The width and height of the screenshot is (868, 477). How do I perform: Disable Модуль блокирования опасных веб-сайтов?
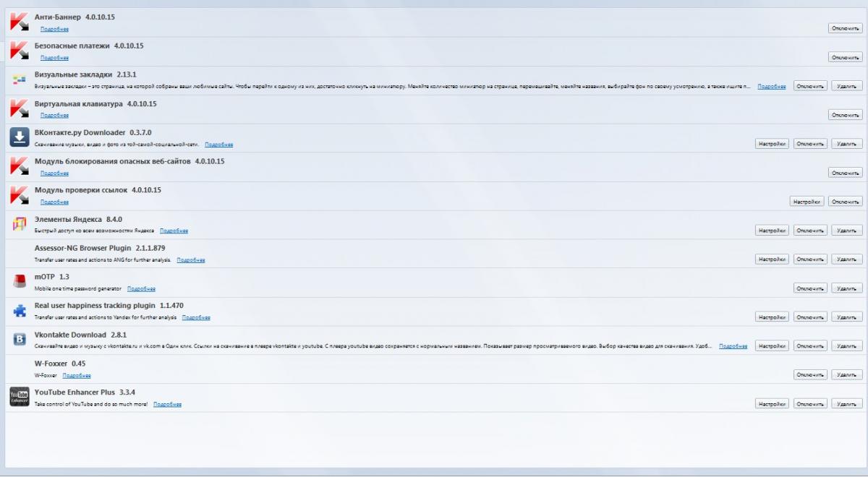coord(845,173)
